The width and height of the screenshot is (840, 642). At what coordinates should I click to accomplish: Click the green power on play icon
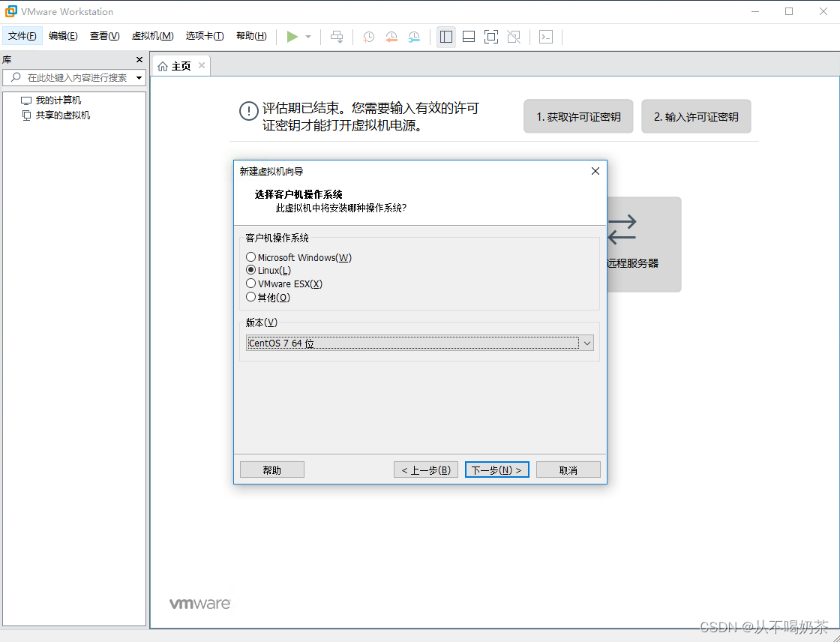(x=292, y=37)
